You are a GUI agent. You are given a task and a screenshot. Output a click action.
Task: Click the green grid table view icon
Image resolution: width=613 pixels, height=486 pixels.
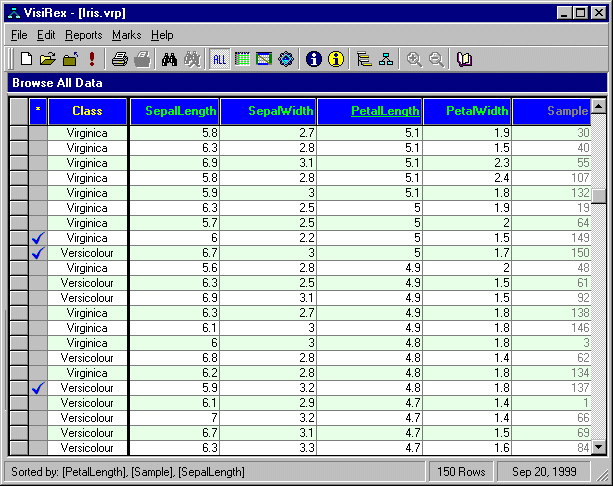coord(242,59)
